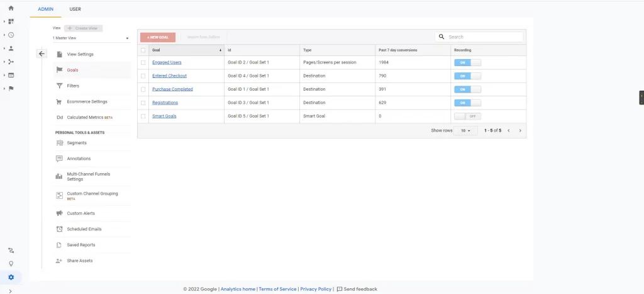Open Ecommerce Settings cart item
Image resolution: width=644 pixels, height=294 pixels.
coord(86,101)
